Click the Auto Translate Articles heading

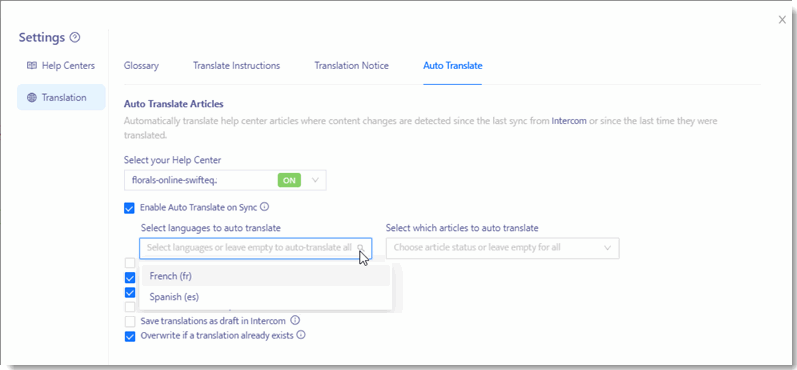174,104
